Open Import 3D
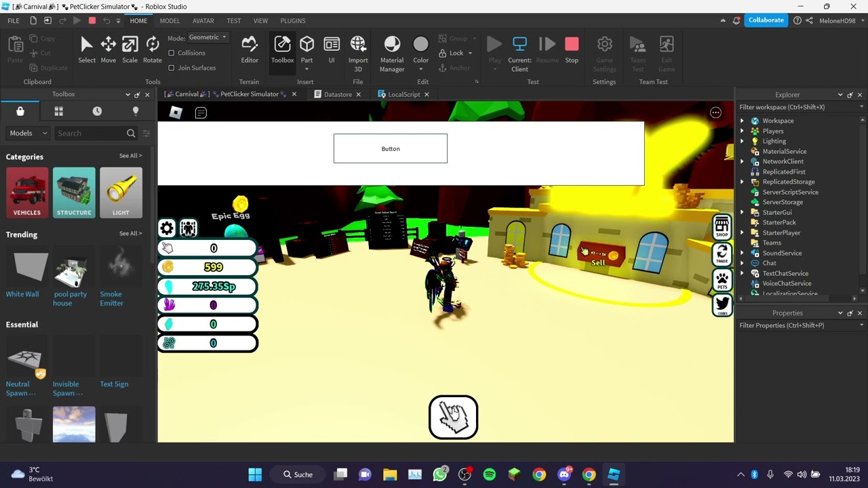Viewport: 868px width, 488px height. pos(358,54)
